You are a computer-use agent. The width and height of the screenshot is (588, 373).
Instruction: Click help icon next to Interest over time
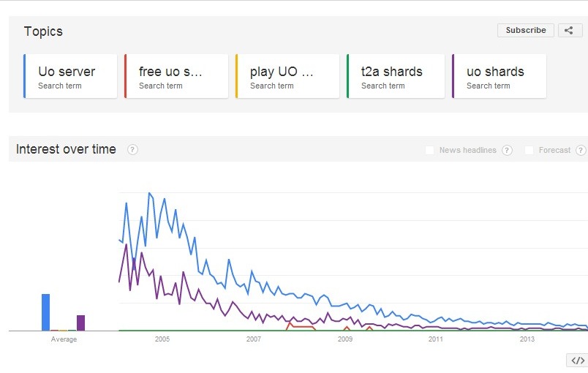132,150
